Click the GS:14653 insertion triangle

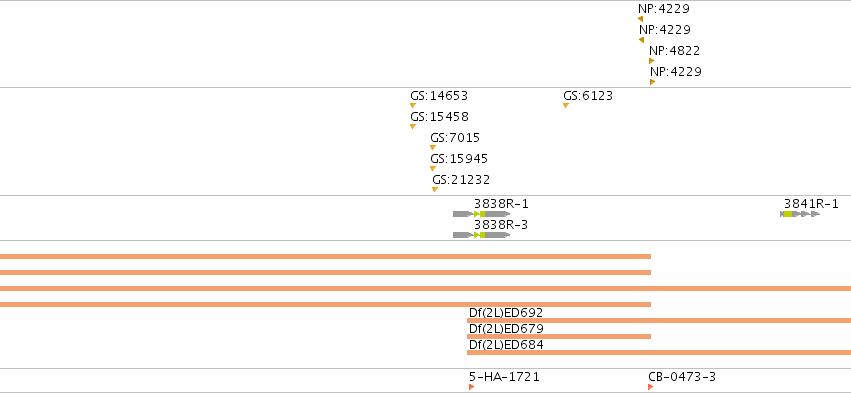tap(413, 106)
